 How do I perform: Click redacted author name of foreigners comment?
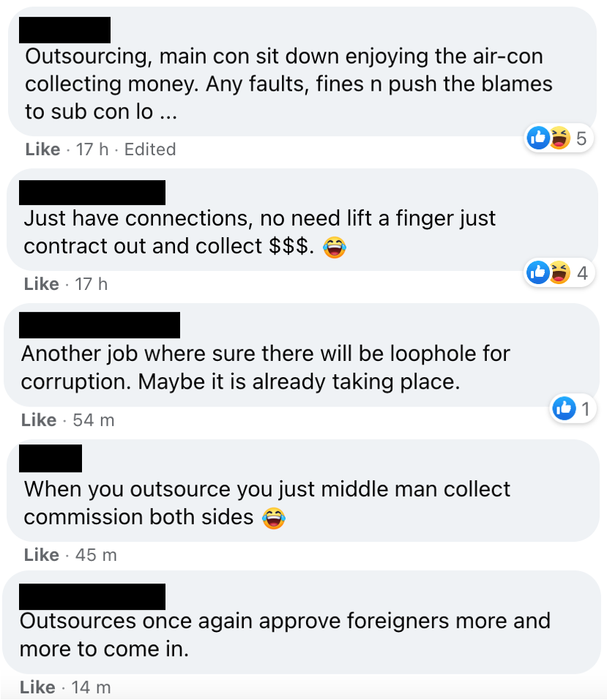(x=92, y=597)
